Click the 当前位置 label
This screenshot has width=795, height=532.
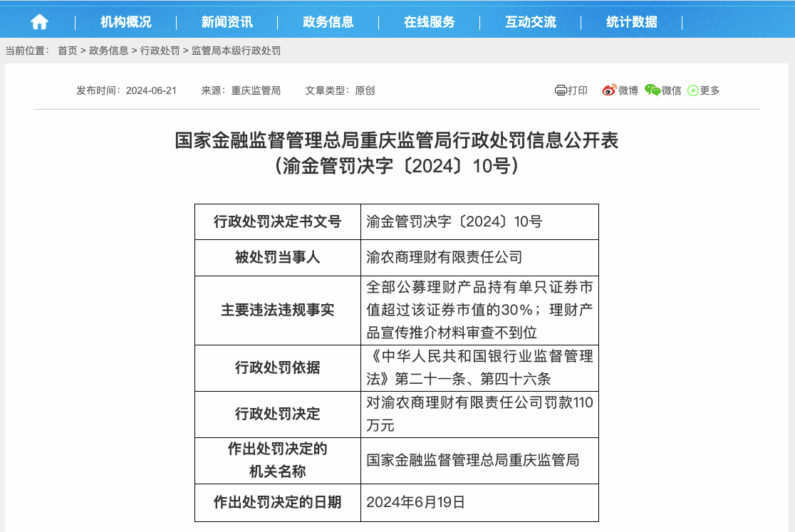(x=27, y=51)
